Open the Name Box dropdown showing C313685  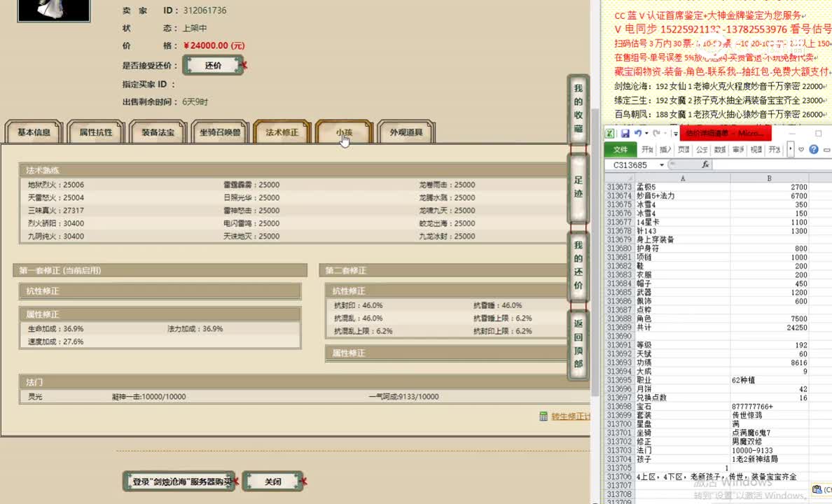661,164
